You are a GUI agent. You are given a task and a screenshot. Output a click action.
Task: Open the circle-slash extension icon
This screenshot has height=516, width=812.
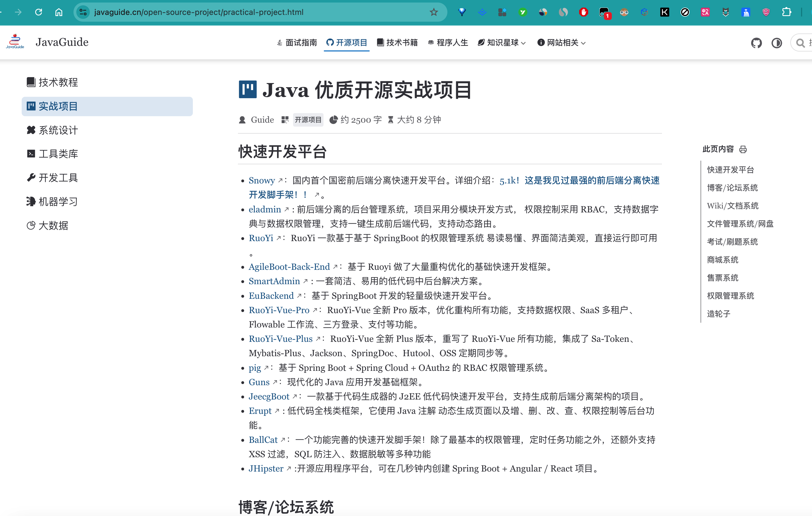pos(685,12)
